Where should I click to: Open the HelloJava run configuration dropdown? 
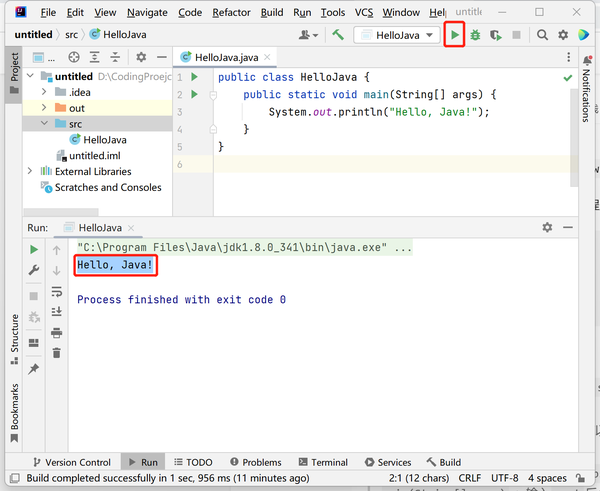point(397,35)
